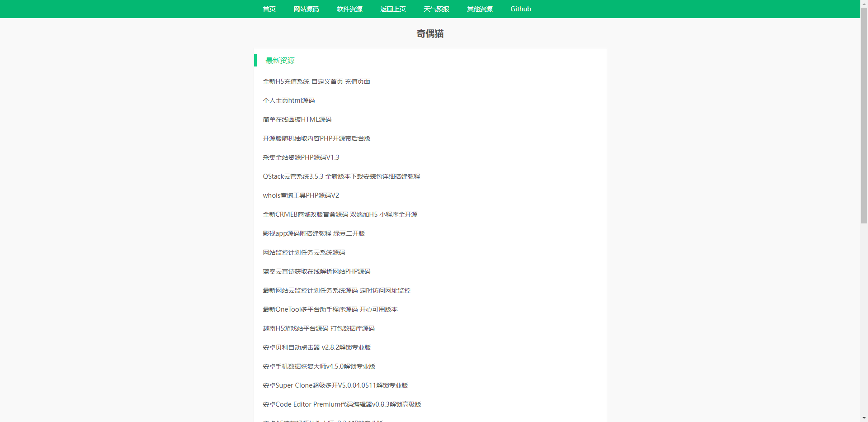Open 安卓手机数据恢复大师v4.5.0 link
Image resolution: width=868 pixels, height=422 pixels.
coord(319,366)
